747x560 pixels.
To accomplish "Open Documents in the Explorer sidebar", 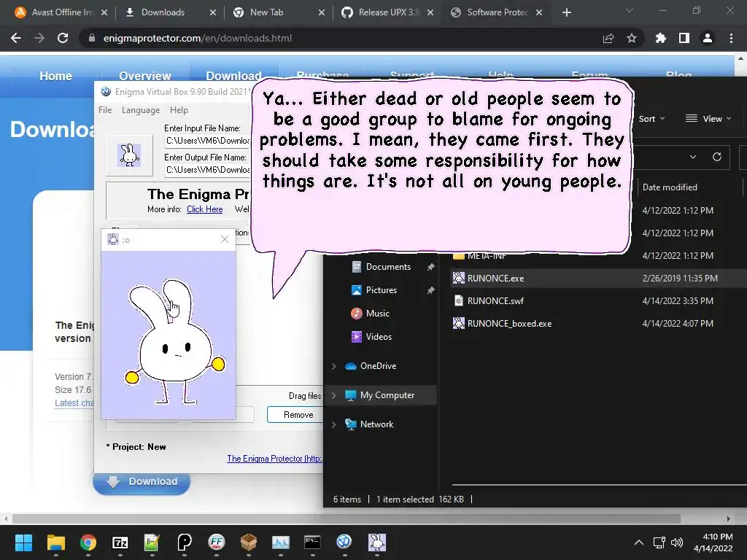I will pyautogui.click(x=388, y=267).
